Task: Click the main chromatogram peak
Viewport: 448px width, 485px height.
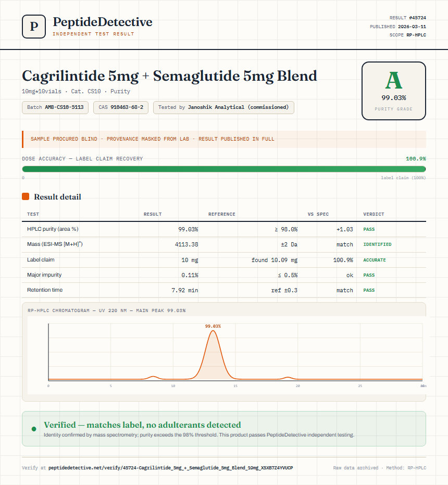Action: pos(213,355)
